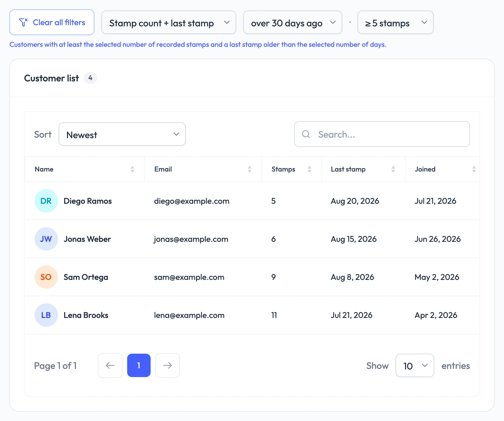Open the over 30 days ago dropdown

pos(293,22)
